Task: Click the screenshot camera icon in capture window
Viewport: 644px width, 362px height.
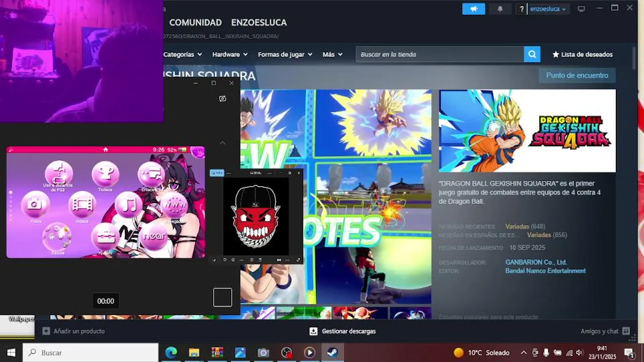Action: (x=223, y=99)
